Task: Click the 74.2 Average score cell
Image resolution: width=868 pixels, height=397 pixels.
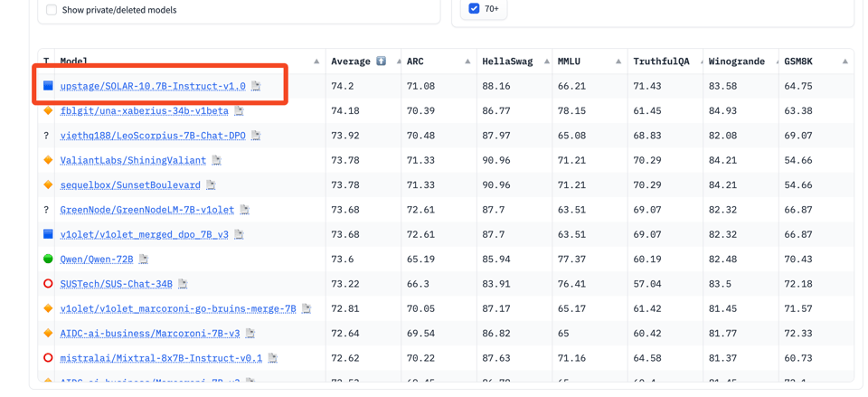Action: pos(343,86)
